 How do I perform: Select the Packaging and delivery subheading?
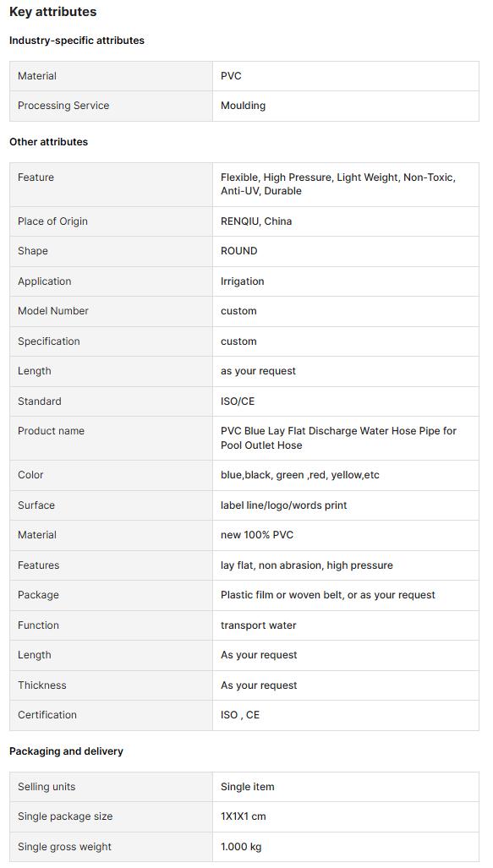(67, 751)
